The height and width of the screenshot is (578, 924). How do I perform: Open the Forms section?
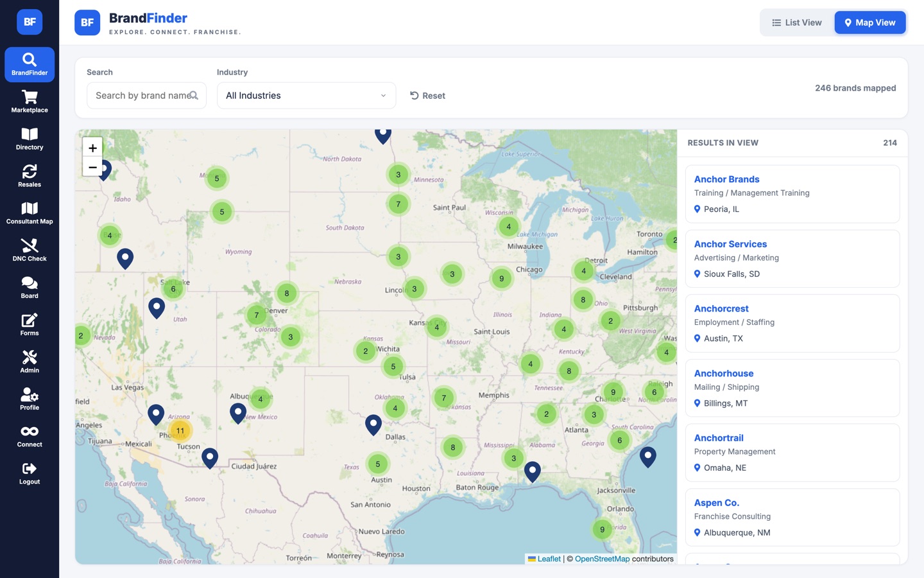30,325
